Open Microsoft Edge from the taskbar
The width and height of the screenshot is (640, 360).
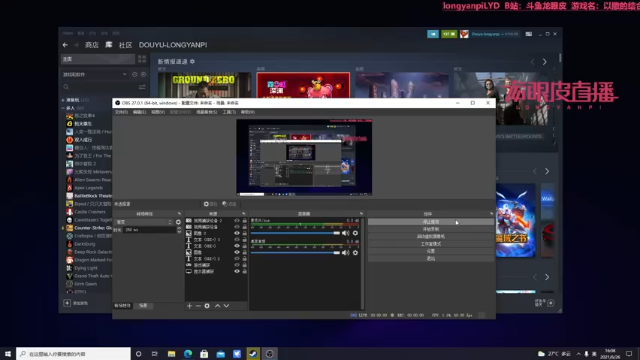click(188, 354)
